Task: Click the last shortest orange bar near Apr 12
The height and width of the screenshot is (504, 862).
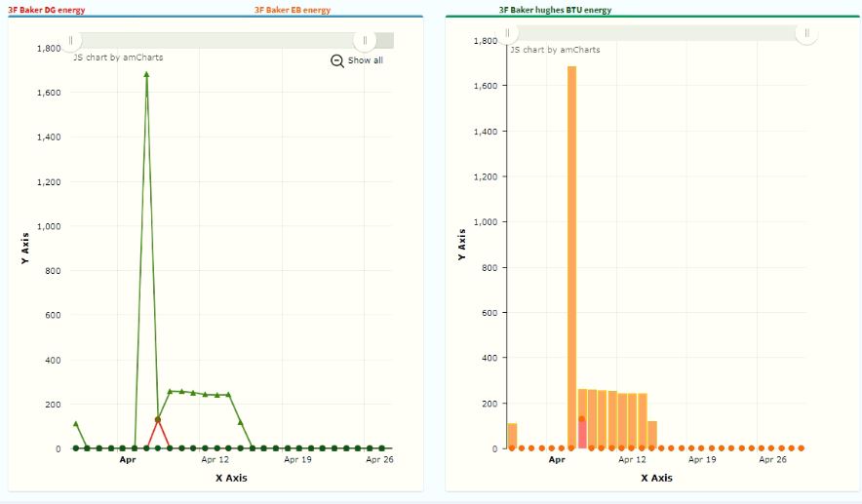Action: point(652,435)
